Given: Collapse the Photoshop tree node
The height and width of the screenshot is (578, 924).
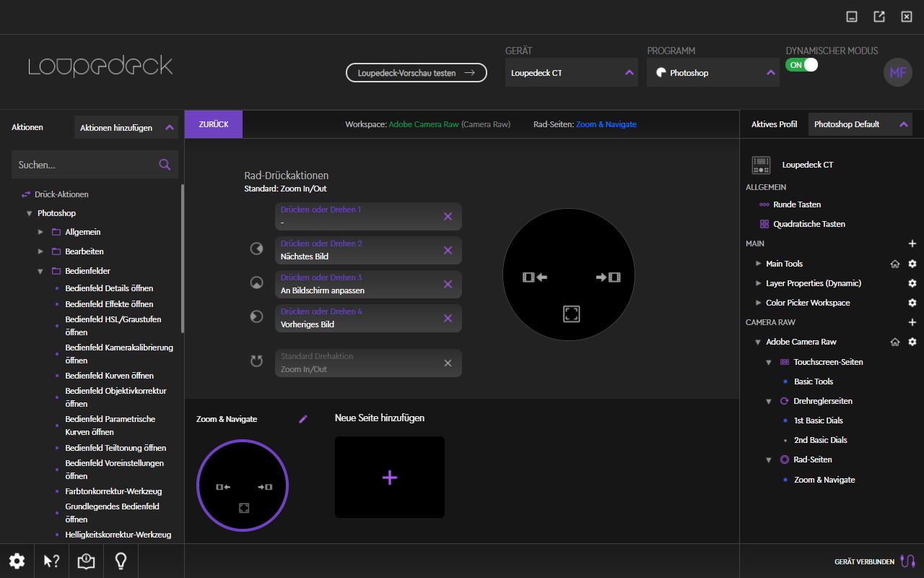Looking at the screenshot, I should tap(29, 213).
